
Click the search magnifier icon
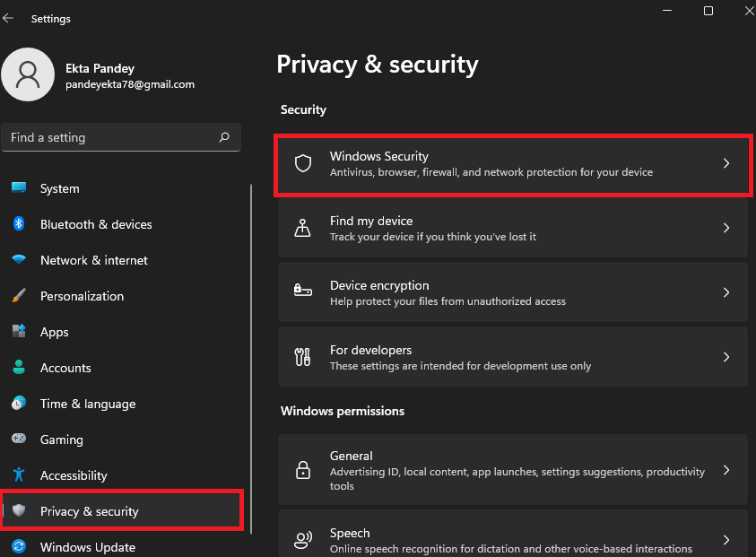tap(224, 137)
